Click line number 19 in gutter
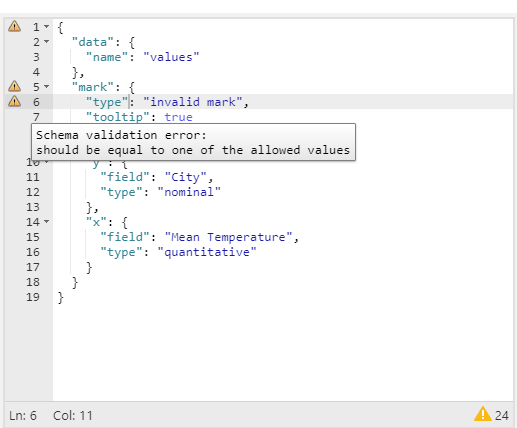Viewport: 517px width, 428px height. 33,297
